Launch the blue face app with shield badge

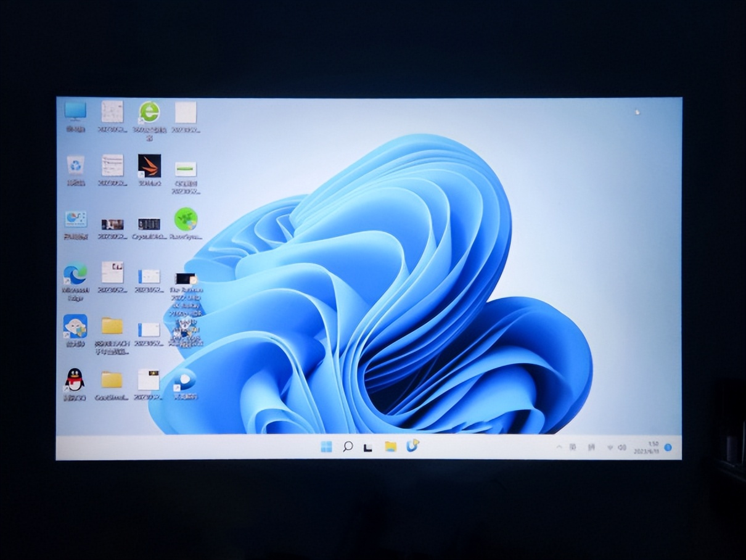75,326
